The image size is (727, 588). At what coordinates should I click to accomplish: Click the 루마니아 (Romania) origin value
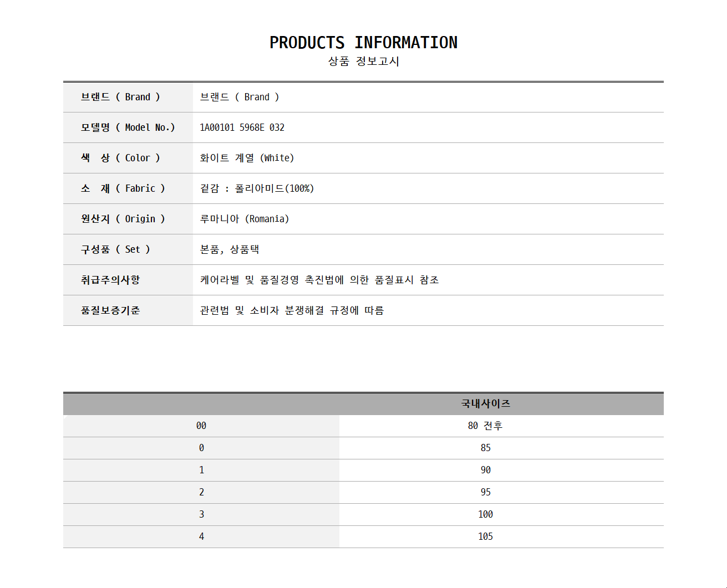click(244, 219)
